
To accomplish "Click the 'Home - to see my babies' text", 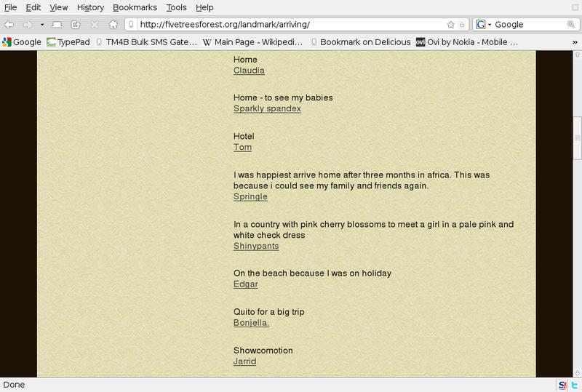I will (x=283, y=97).
